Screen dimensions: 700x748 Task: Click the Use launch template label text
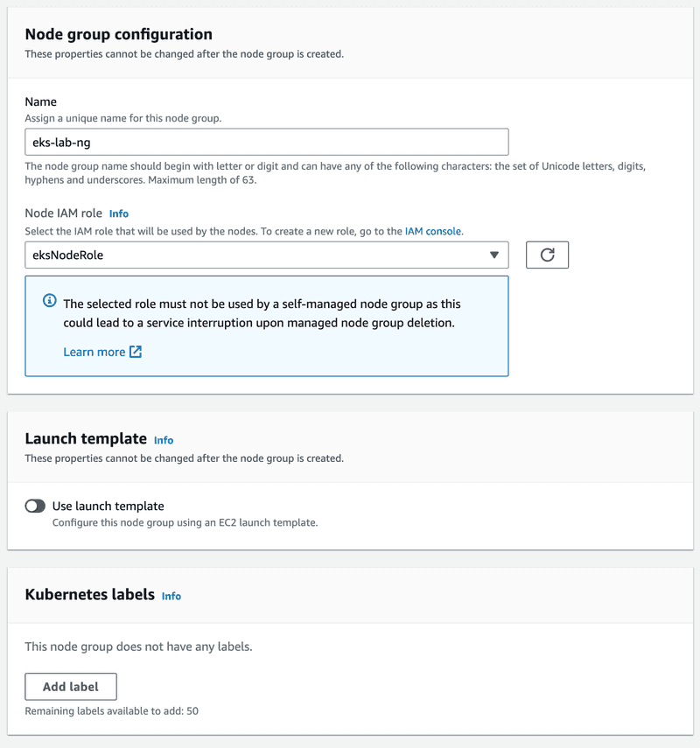[x=108, y=507]
